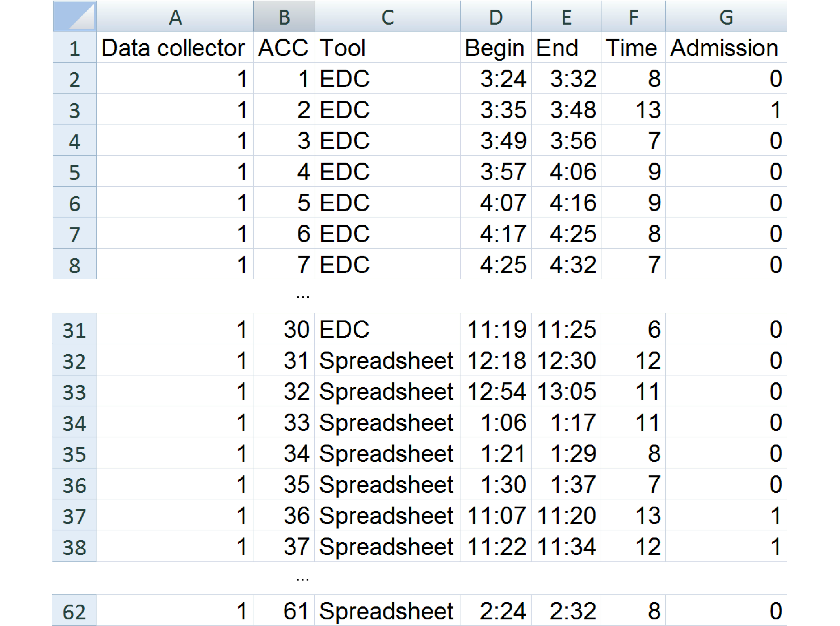The width and height of the screenshot is (840, 626).
Task: Select the Admission cell in row 38
Action: (726, 546)
